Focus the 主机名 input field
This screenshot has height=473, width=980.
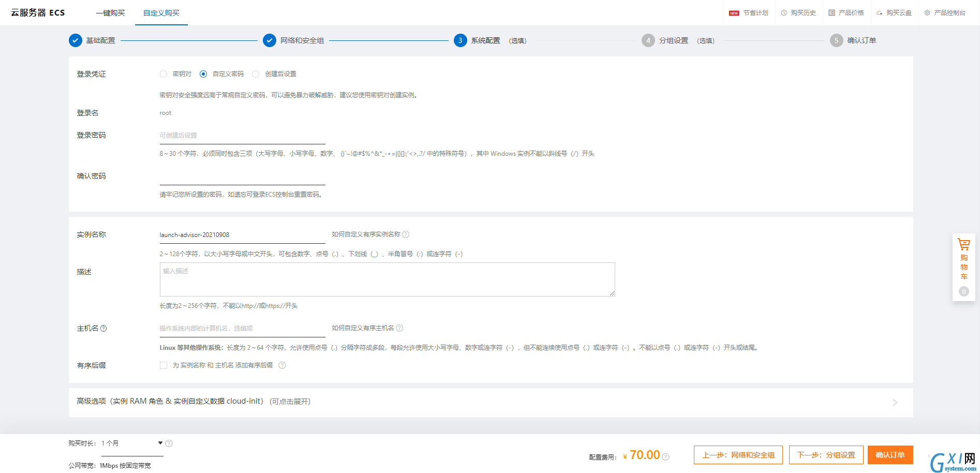[243, 329]
